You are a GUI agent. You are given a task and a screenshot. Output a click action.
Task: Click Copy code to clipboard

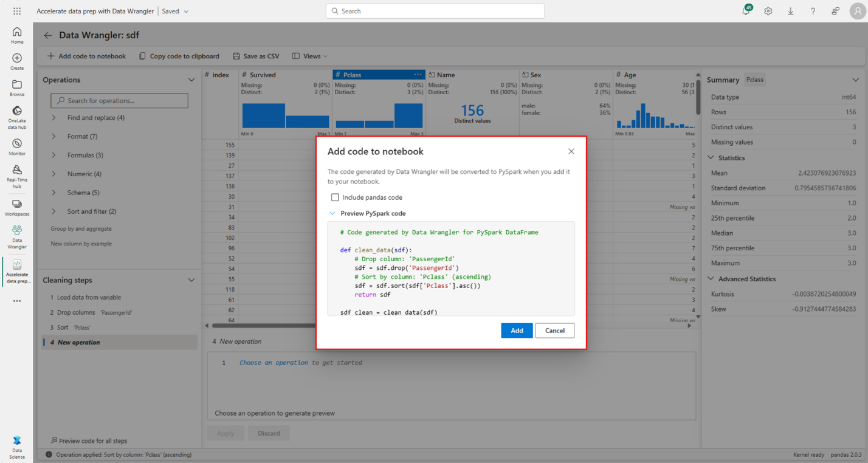click(x=179, y=56)
